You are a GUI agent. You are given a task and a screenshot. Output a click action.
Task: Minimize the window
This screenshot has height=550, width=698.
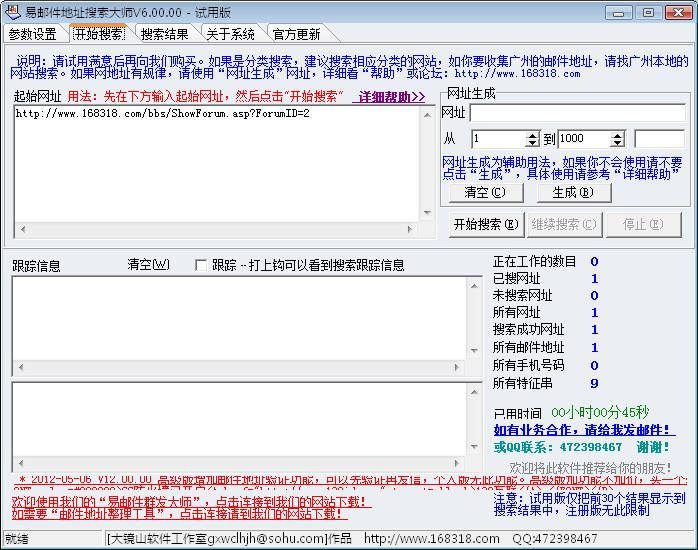click(619, 12)
